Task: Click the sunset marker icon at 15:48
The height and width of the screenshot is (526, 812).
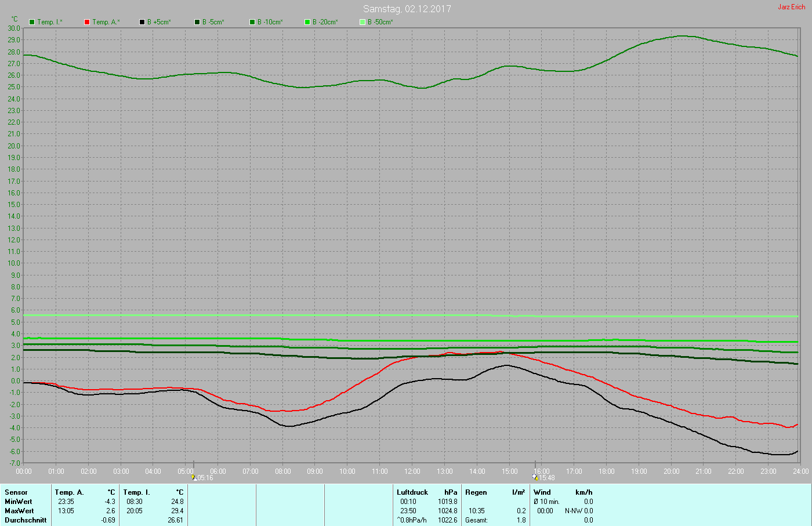Action: coord(535,477)
